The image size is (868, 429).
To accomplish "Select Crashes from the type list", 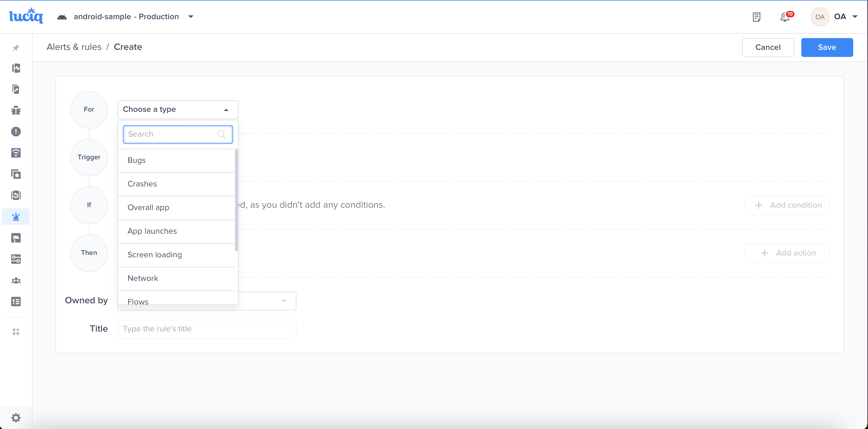I will pyautogui.click(x=142, y=184).
